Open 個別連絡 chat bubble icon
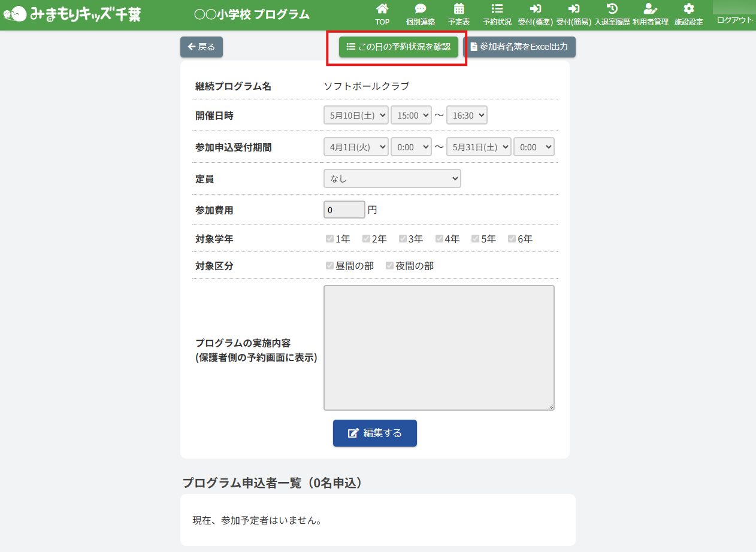Image resolution: width=756 pixels, height=552 pixels. point(421,9)
